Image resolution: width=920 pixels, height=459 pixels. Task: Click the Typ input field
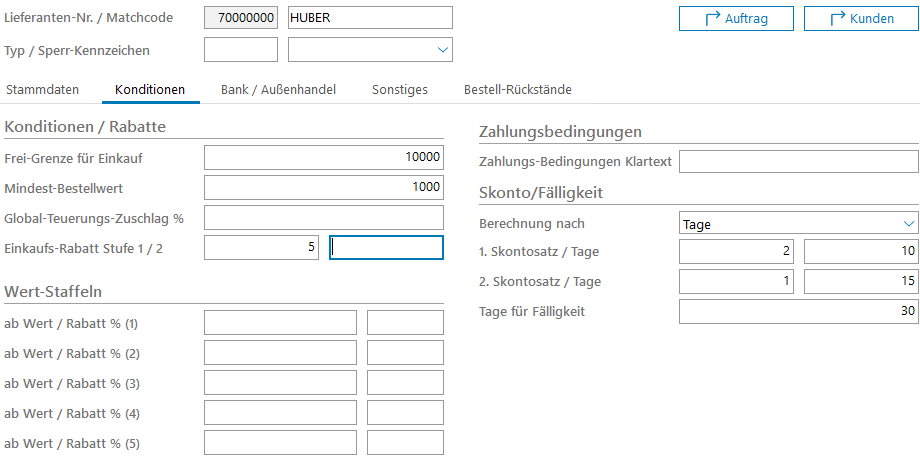[240, 50]
